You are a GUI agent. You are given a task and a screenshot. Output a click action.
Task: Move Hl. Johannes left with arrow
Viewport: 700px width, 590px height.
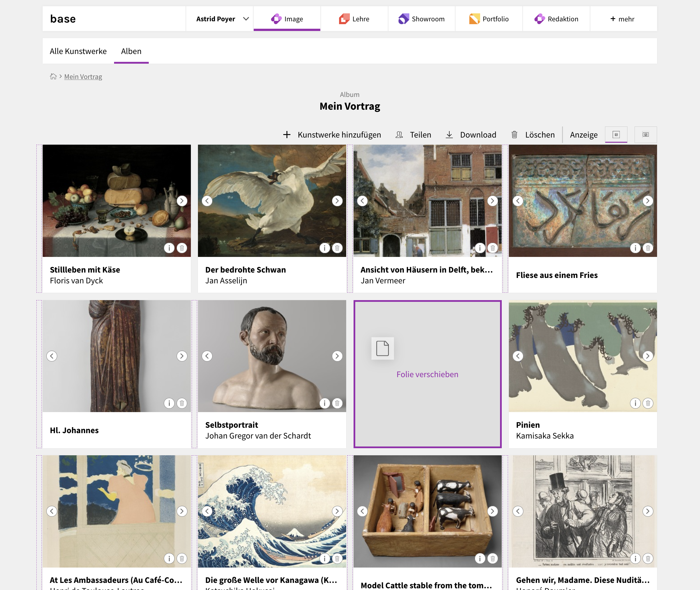(52, 356)
